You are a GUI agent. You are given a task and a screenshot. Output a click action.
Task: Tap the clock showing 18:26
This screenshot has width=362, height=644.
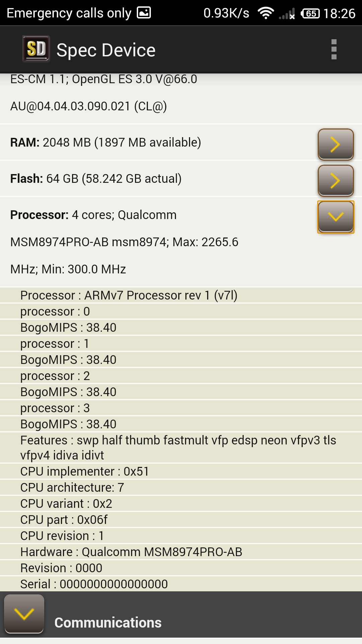(x=339, y=13)
